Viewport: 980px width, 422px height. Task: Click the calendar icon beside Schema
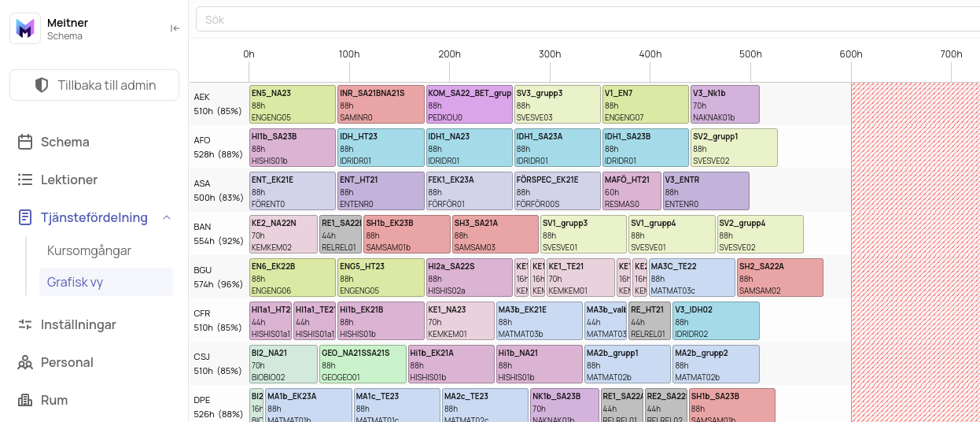point(25,142)
